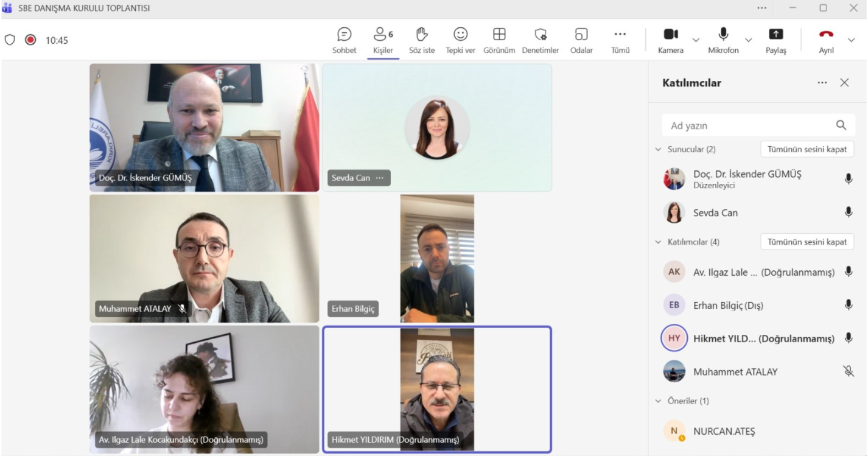
Task: Open Tepki ver reactions menu
Action: 460,40
